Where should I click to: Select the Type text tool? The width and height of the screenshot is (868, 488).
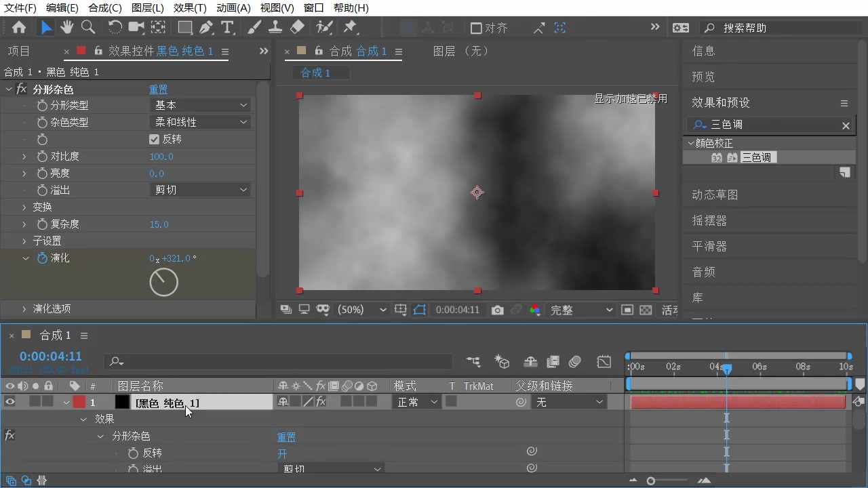click(x=227, y=27)
